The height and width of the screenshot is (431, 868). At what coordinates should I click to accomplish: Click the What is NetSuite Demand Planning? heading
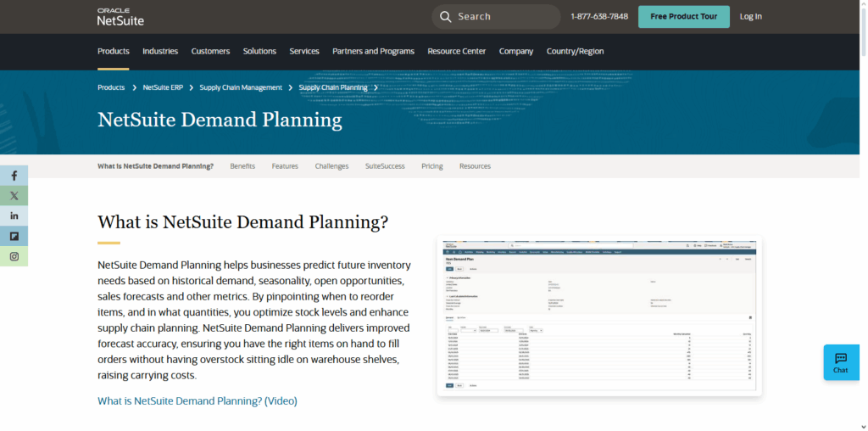[x=243, y=222]
